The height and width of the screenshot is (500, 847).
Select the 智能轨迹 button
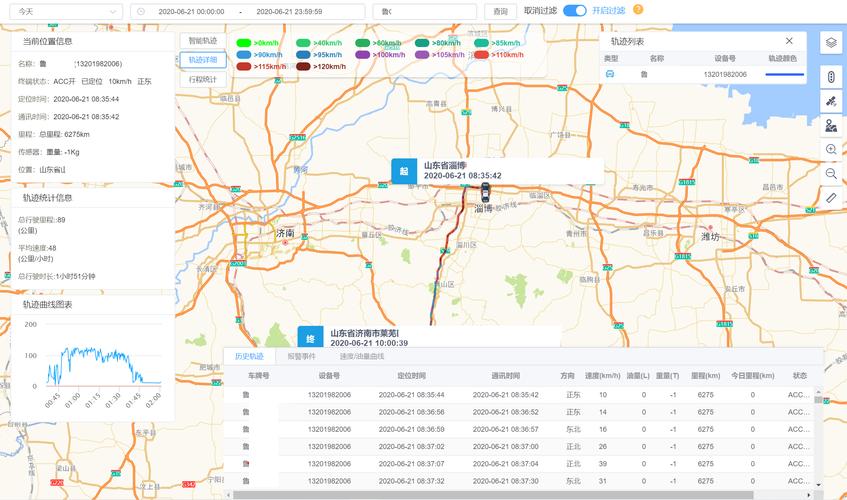(x=203, y=40)
